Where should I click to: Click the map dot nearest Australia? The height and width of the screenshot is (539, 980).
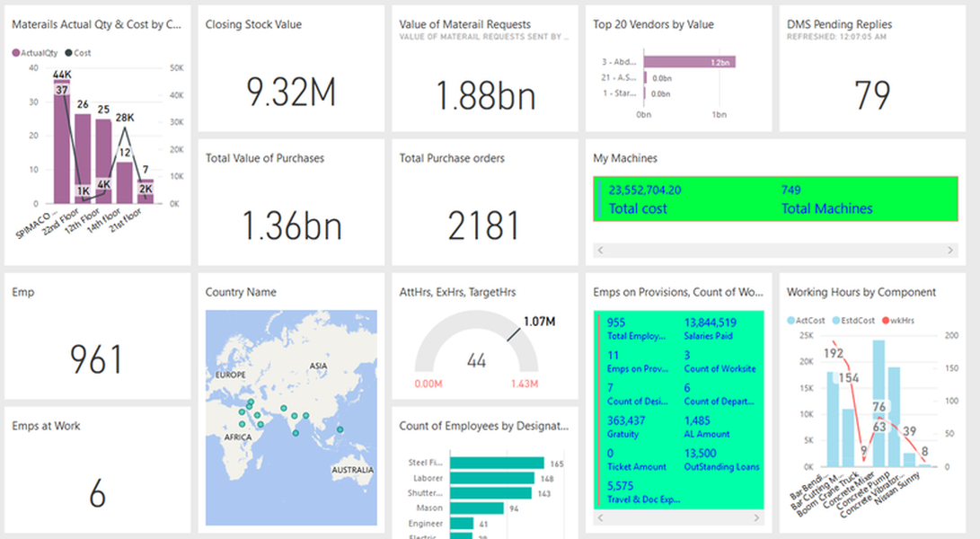pyautogui.click(x=340, y=430)
